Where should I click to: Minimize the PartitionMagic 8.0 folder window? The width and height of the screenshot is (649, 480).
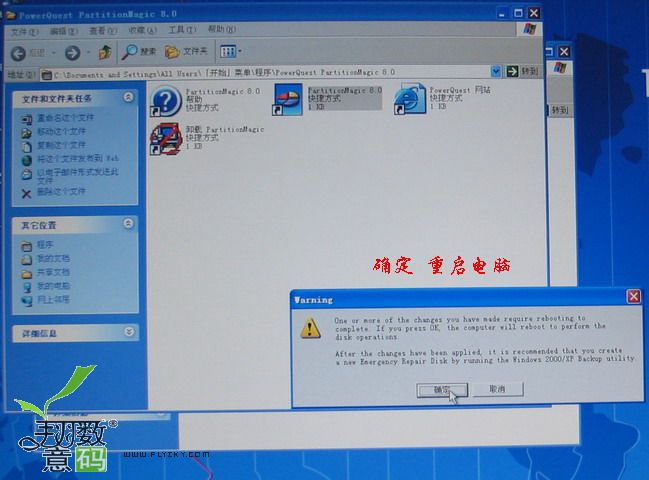pos(502,14)
